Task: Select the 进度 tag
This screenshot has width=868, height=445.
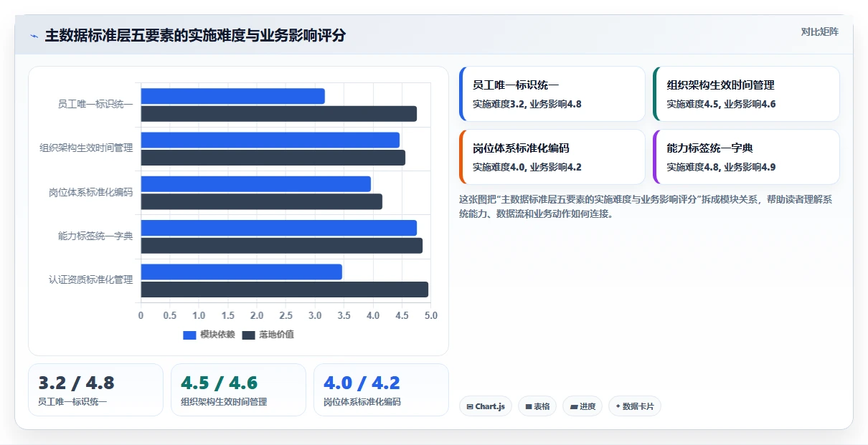Action: point(582,406)
